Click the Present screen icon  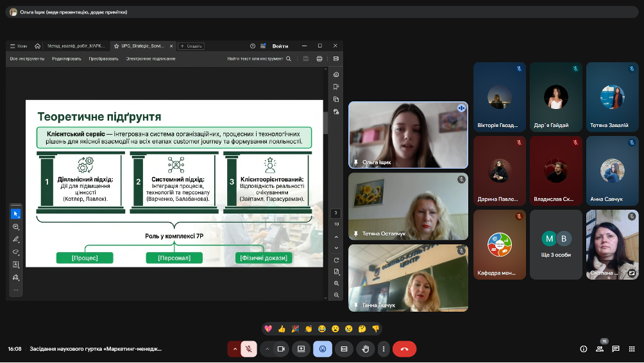(x=301, y=349)
